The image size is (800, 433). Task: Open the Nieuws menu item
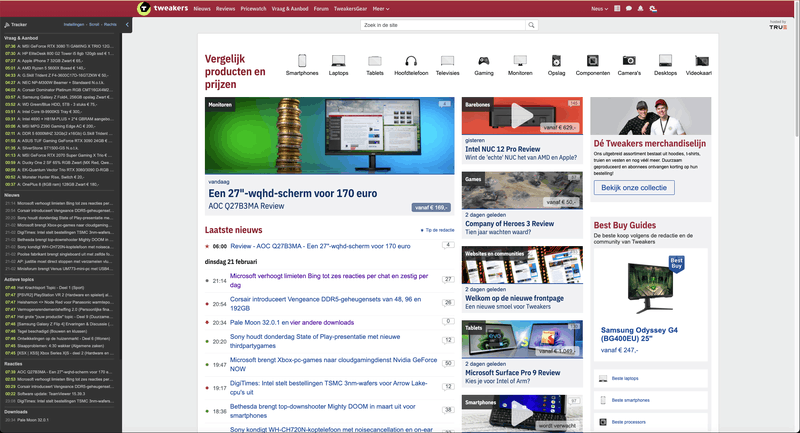pyautogui.click(x=202, y=9)
